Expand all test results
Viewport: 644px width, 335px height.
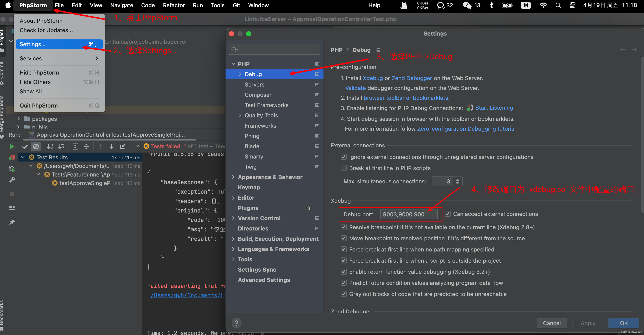pyautogui.click(x=75, y=147)
